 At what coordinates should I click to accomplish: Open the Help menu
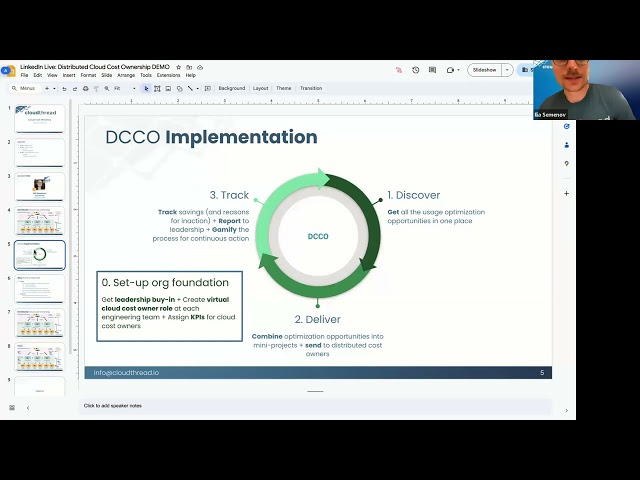coord(191,75)
